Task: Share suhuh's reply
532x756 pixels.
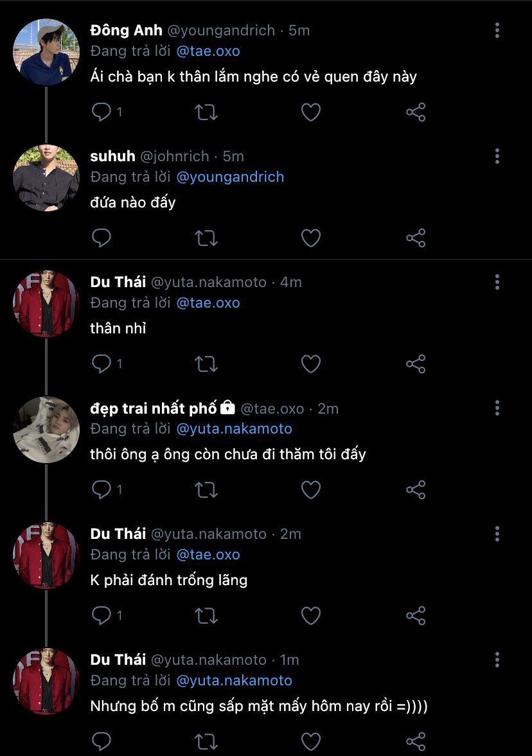Action: tap(416, 238)
